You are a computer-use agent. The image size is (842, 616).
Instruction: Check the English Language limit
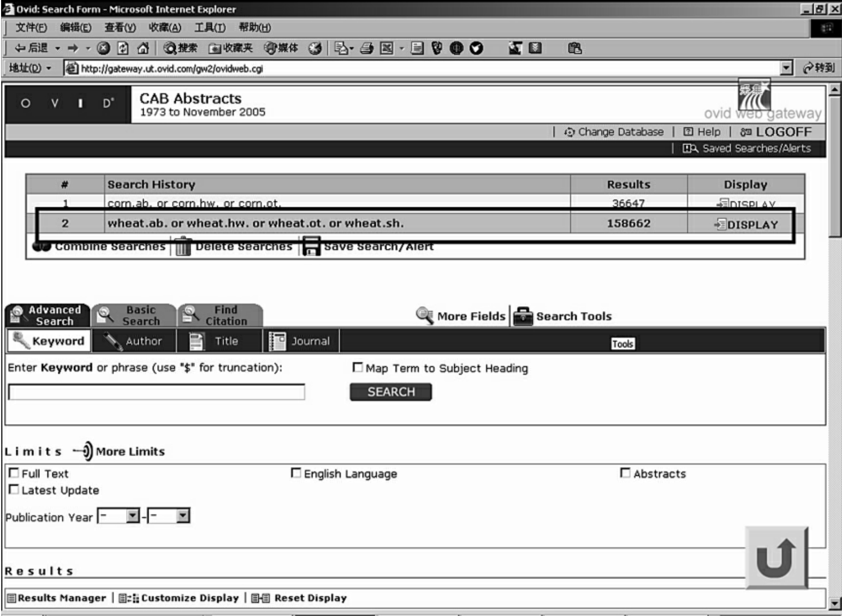[x=296, y=473]
